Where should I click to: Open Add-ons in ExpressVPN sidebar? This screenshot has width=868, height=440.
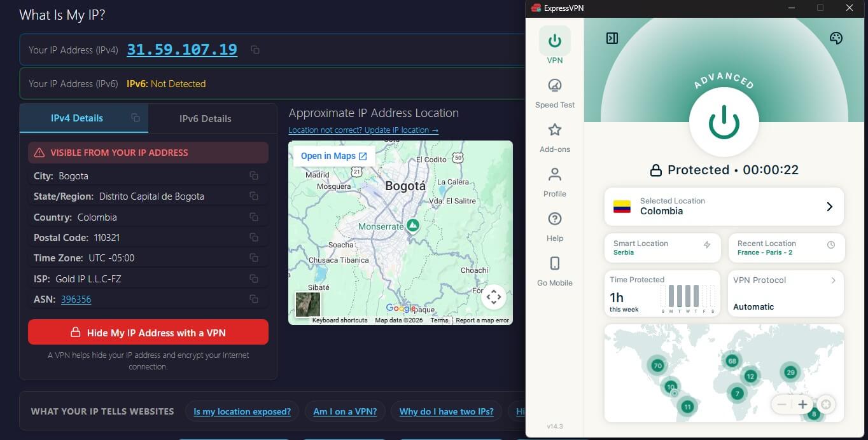(x=555, y=137)
